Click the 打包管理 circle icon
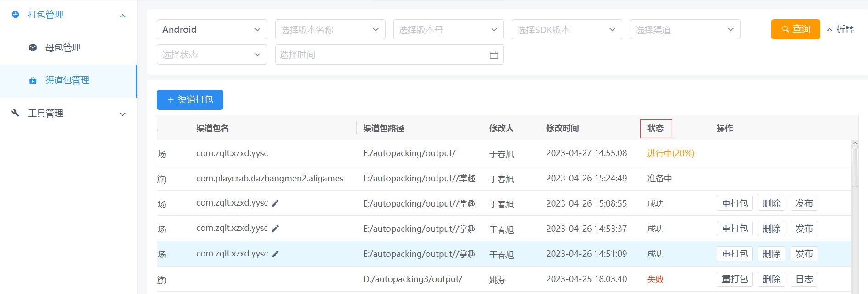Viewport: 868px width, 294px height. tap(16, 15)
